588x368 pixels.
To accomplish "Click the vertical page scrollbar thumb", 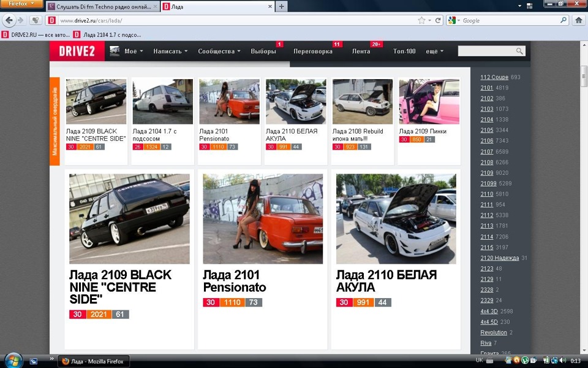I will tap(584, 76).
